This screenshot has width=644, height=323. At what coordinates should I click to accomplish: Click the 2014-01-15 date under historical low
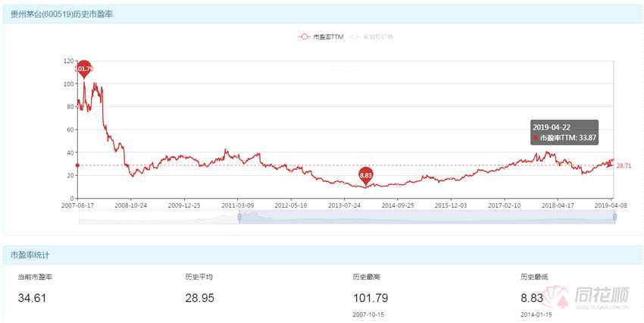tap(536, 315)
